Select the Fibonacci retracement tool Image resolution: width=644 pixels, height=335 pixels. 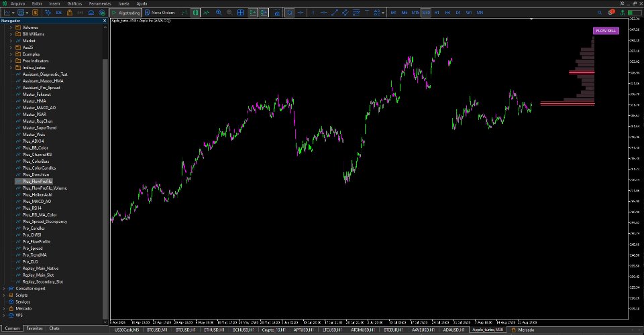click(x=356, y=13)
